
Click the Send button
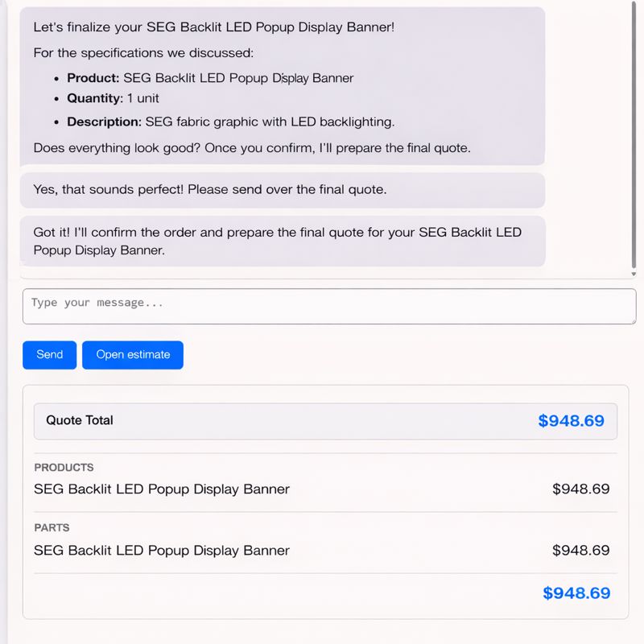tap(49, 354)
